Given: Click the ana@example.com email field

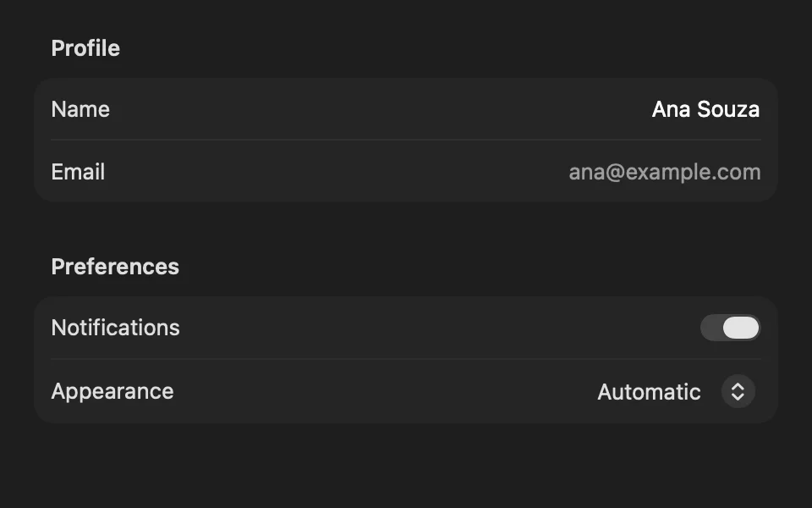Looking at the screenshot, I should point(665,172).
